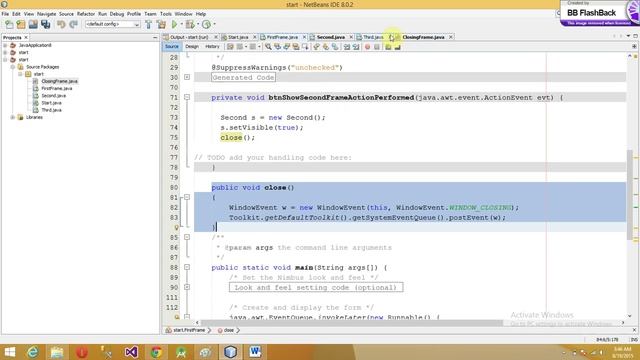Click the editor vertical scrollbar thumb
The height and width of the screenshot is (360, 640).
click(629, 195)
